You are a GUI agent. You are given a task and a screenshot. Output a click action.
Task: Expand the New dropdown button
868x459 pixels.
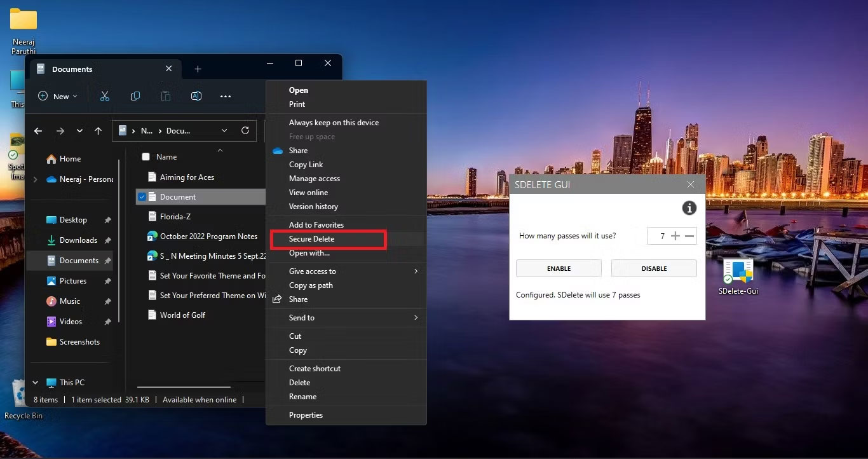[x=58, y=96]
